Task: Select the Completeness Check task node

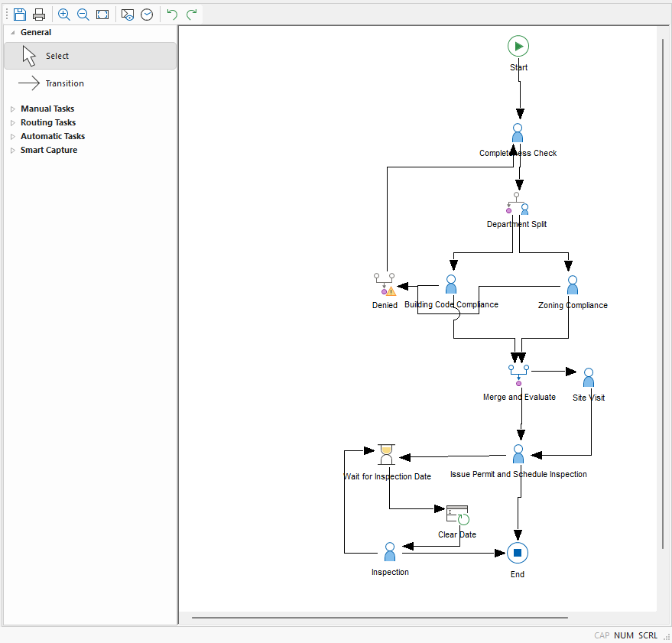Action: tap(518, 133)
